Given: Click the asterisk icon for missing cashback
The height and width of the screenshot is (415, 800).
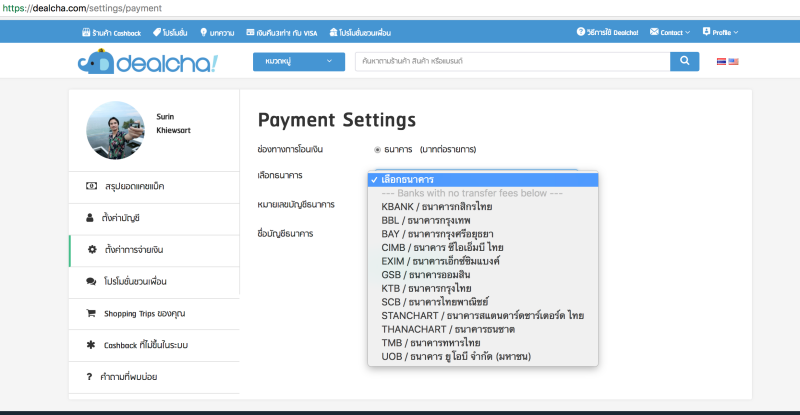Looking at the screenshot, I should point(91,345).
